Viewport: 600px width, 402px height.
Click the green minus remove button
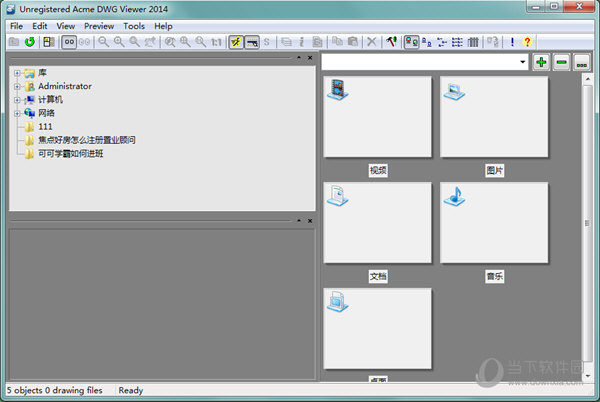click(x=561, y=62)
